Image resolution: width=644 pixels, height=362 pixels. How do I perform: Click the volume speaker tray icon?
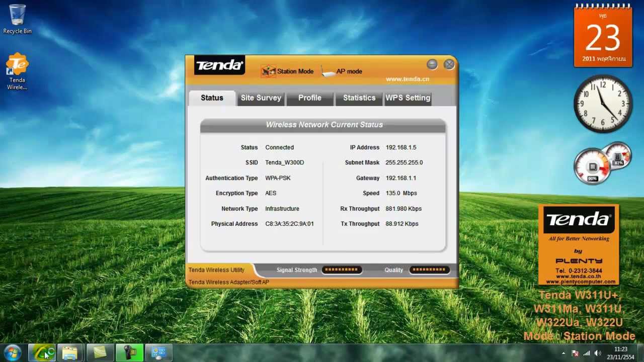point(598,353)
